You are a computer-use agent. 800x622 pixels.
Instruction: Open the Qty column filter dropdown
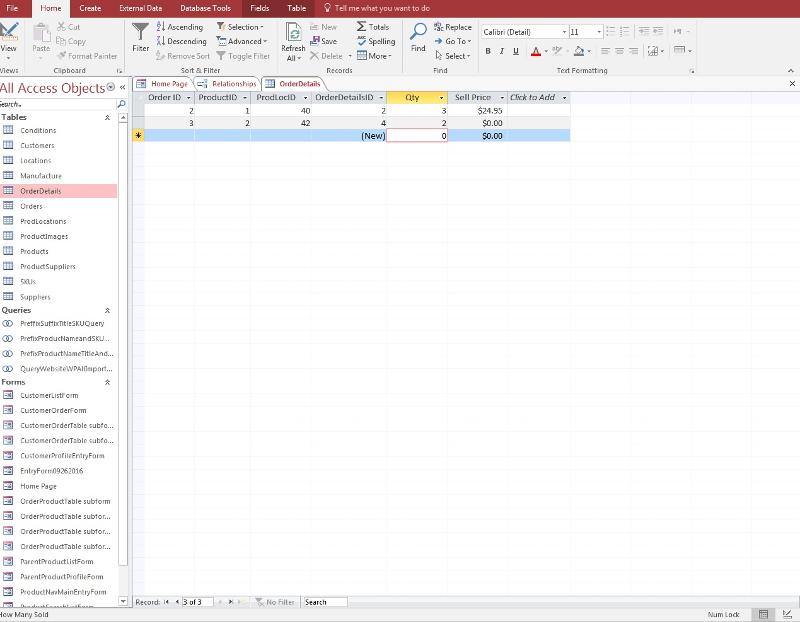pyautogui.click(x=441, y=98)
